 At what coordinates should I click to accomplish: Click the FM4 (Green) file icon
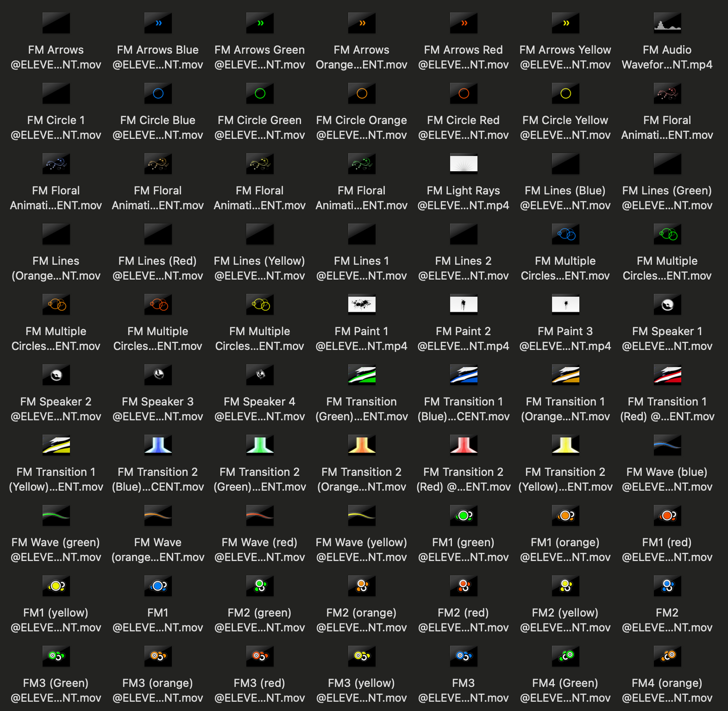[x=565, y=656]
